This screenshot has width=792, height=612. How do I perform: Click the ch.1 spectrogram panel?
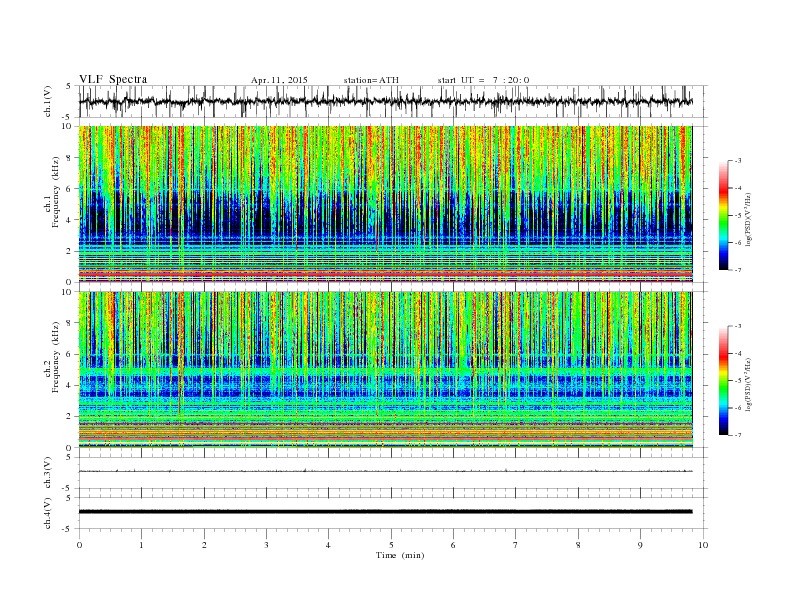tap(386, 204)
